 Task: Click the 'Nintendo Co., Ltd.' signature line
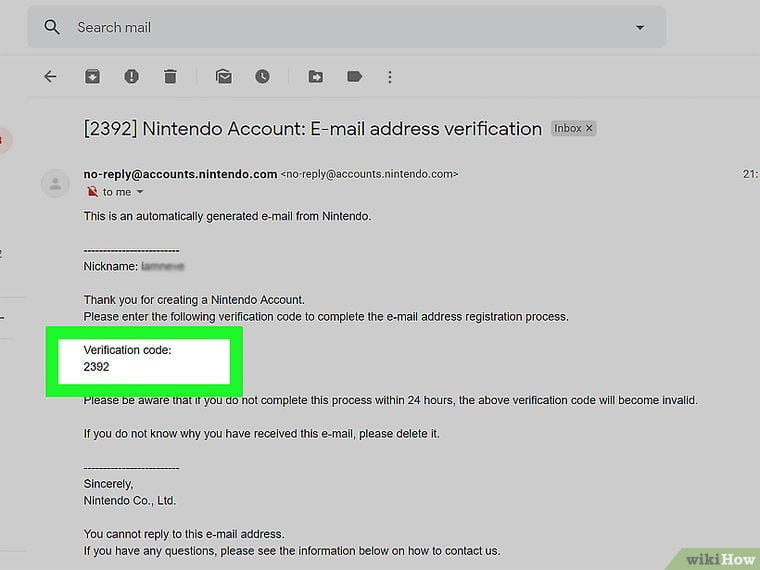click(130, 501)
